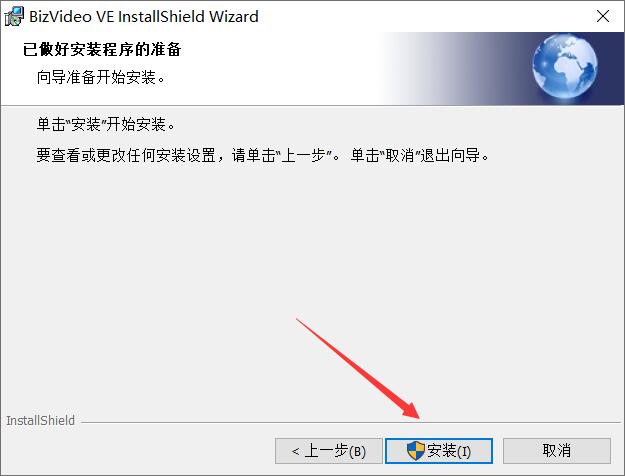This screenshot has height=476, width=625.
Task: Click the subtitle 向导准备开始安装。
Action: [x=101, y=77]
